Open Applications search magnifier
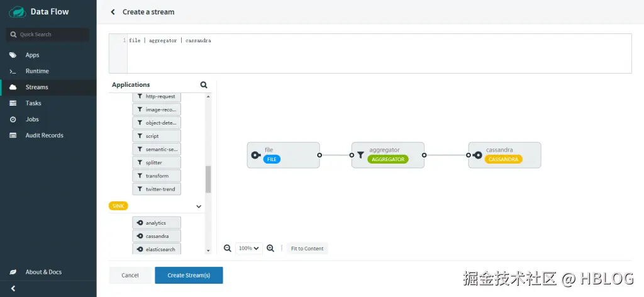 click(x=204, y=84)
